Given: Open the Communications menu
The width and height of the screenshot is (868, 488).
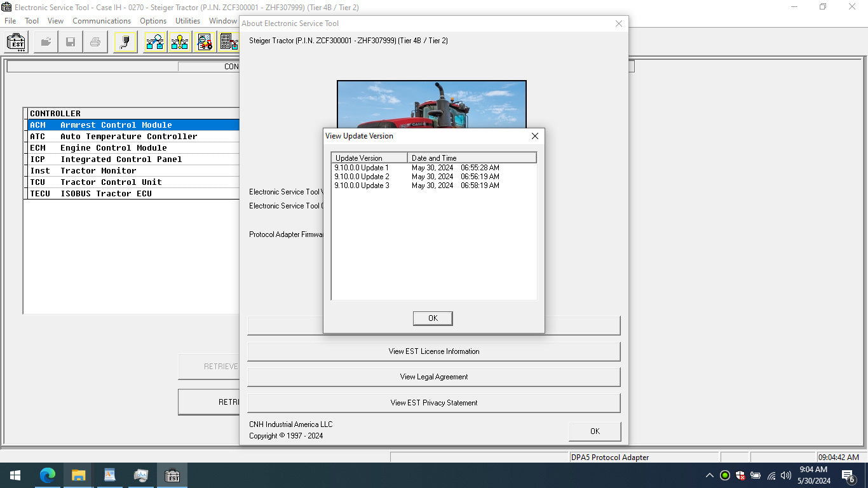Looking at the screenshot, I should (x=102, y=21).
